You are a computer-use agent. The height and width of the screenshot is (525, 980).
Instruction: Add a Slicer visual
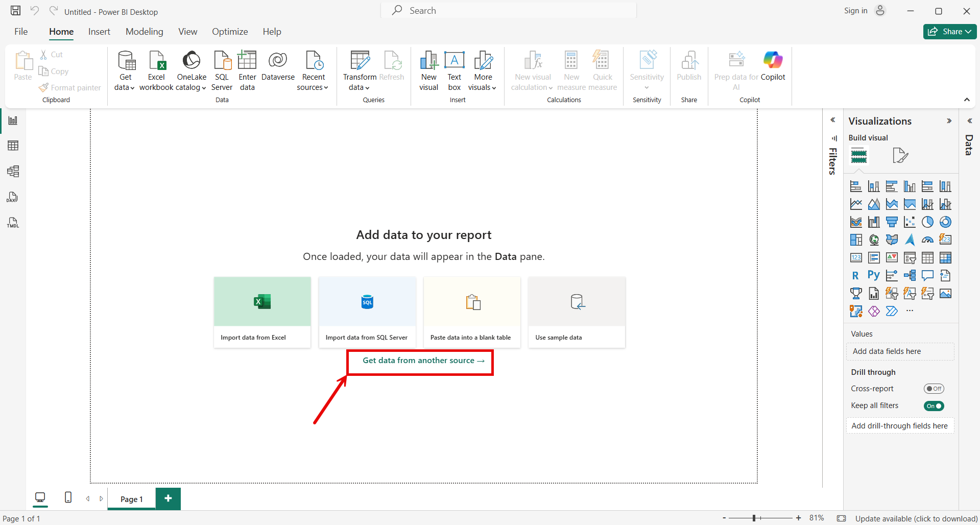910,258
